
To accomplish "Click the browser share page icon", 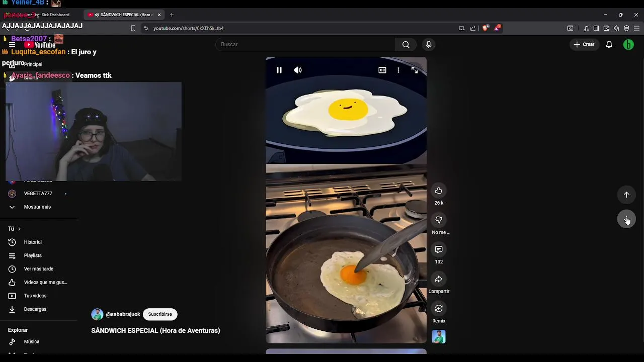I will pyautogui.click(x=473, y=28).
